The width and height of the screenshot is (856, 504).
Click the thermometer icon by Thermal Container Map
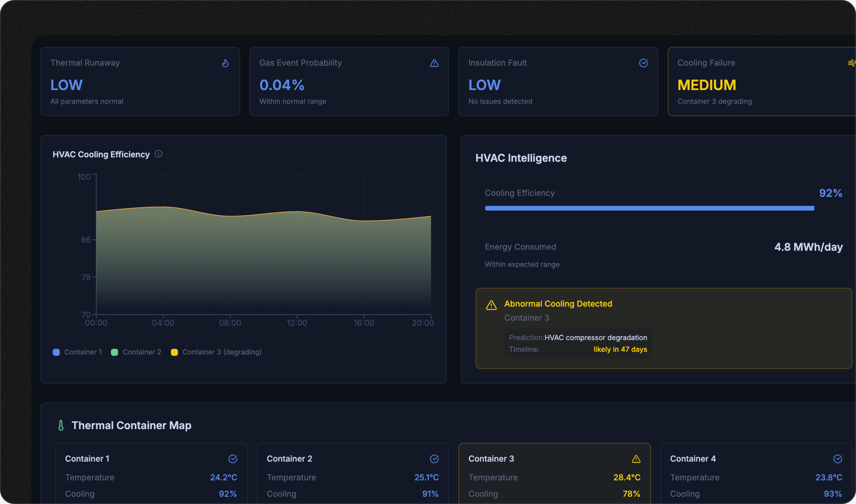(61, 425)
